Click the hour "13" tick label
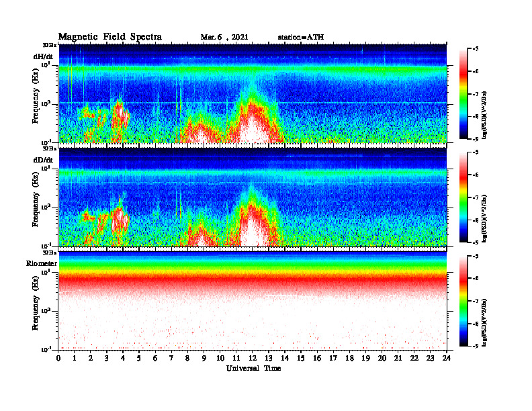Image resolution: width=532 pixels, height=411 pixels. click(269, 358)
